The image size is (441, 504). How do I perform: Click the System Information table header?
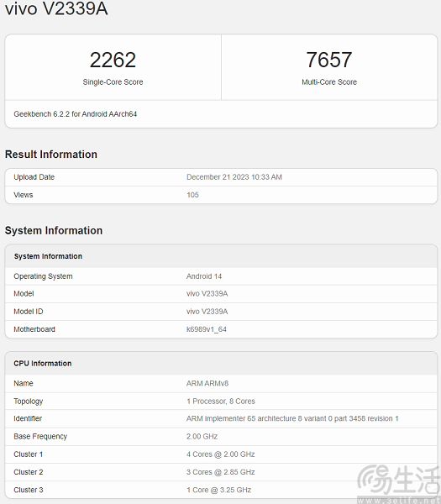coord(221,256)
